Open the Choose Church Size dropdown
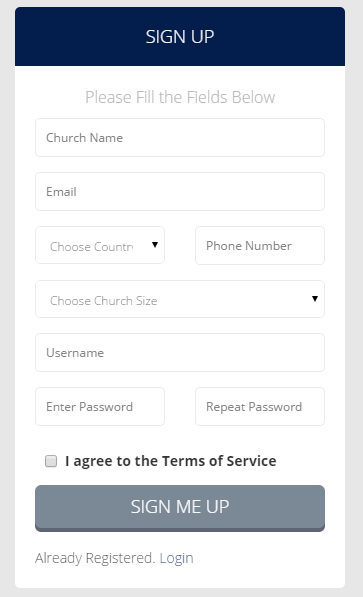 tap(180, 299)
